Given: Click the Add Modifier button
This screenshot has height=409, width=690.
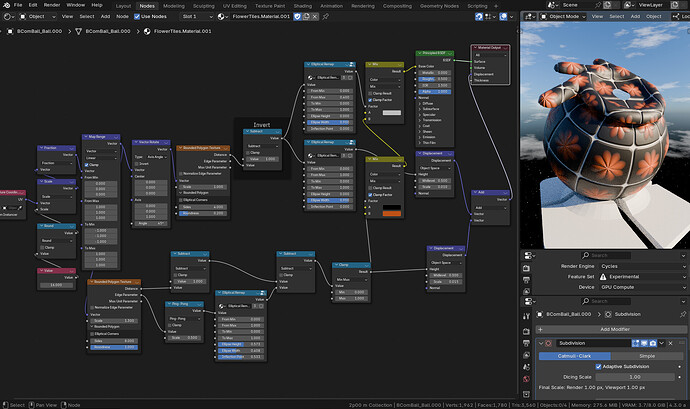Looking at the screenshot, I should [611, 329].
